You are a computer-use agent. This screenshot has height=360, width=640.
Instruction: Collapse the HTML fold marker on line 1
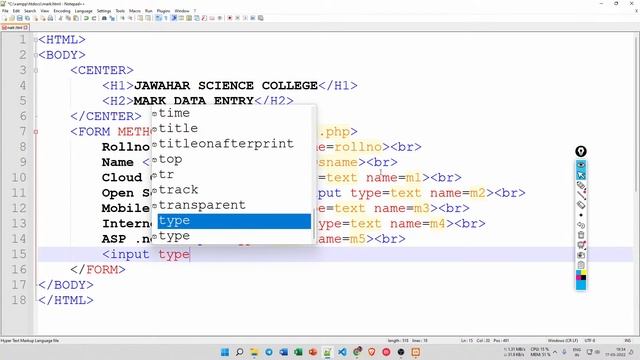pos(36,40)
